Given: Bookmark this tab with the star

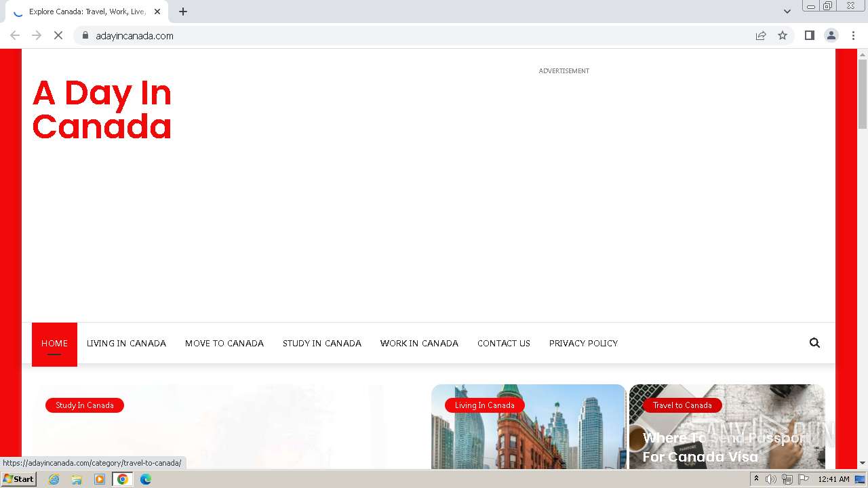Looking at the screenshot, I should coord(783,35).
